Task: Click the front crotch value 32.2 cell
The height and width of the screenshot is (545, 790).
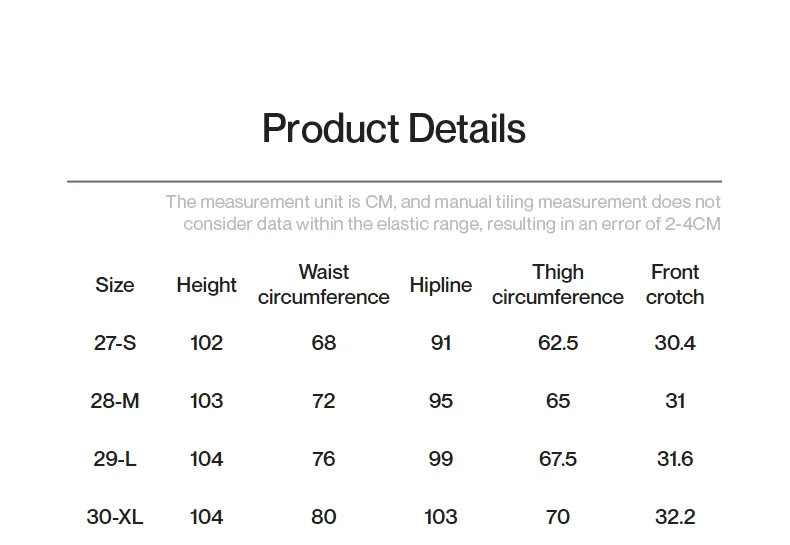Action: [x=675, y=517]
